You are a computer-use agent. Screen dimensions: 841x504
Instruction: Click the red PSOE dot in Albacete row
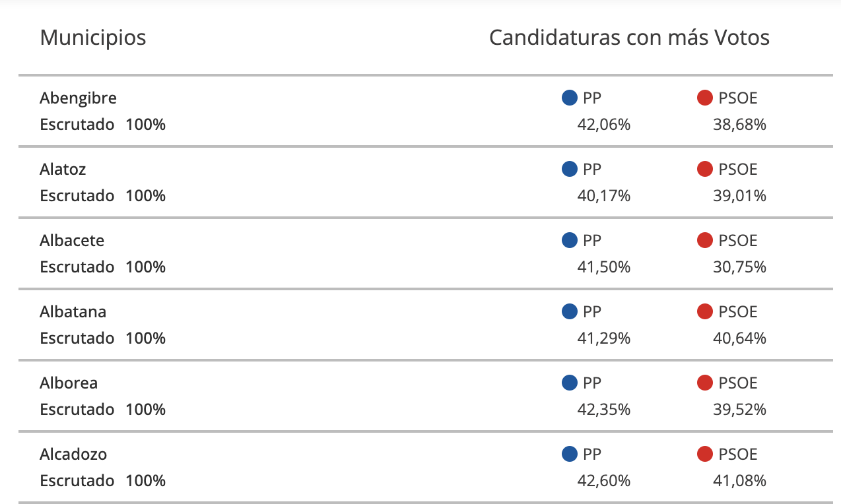[705, 241]
